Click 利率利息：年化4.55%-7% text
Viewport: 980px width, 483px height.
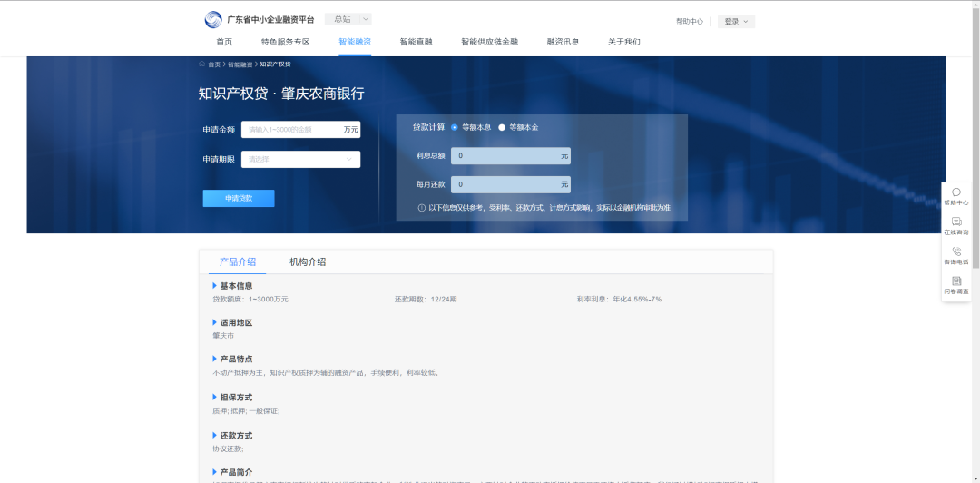click(619, 299)
